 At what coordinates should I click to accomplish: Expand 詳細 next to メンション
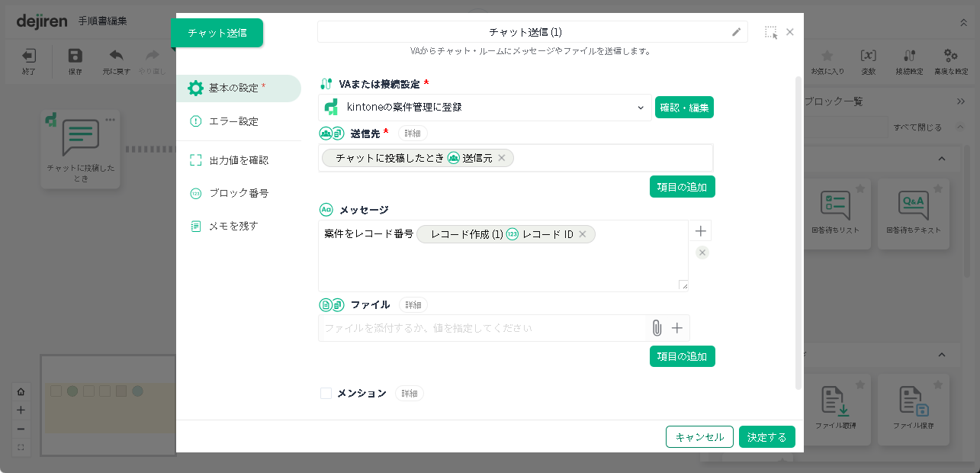pos(410,394)
